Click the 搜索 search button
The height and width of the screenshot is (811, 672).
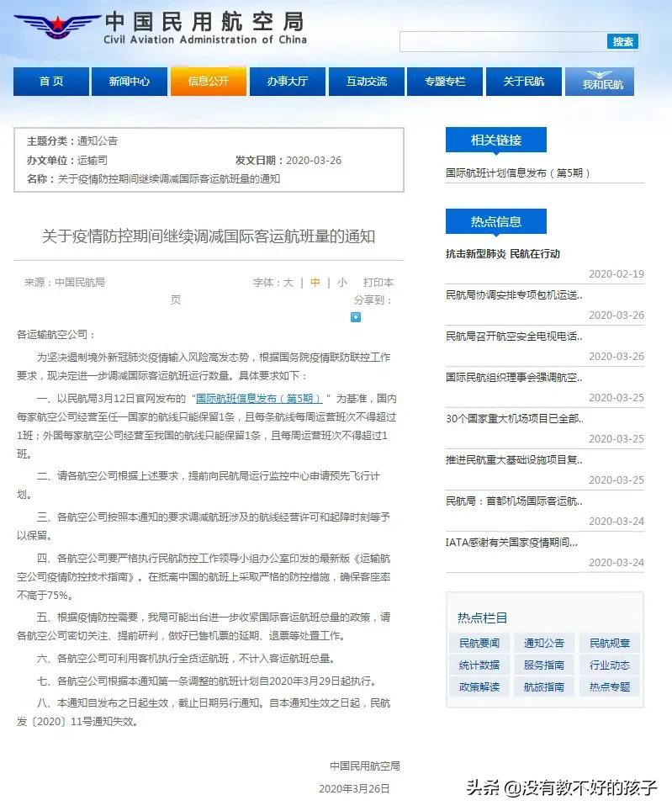(x=623, y=41)
